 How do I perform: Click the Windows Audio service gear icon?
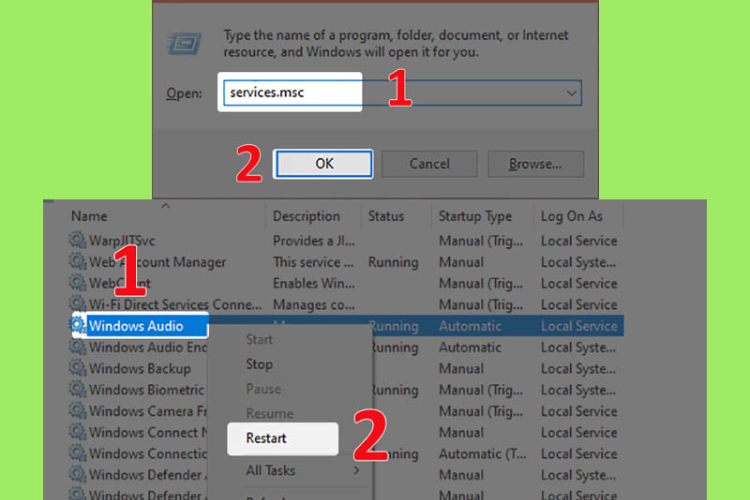coord(77,325)
